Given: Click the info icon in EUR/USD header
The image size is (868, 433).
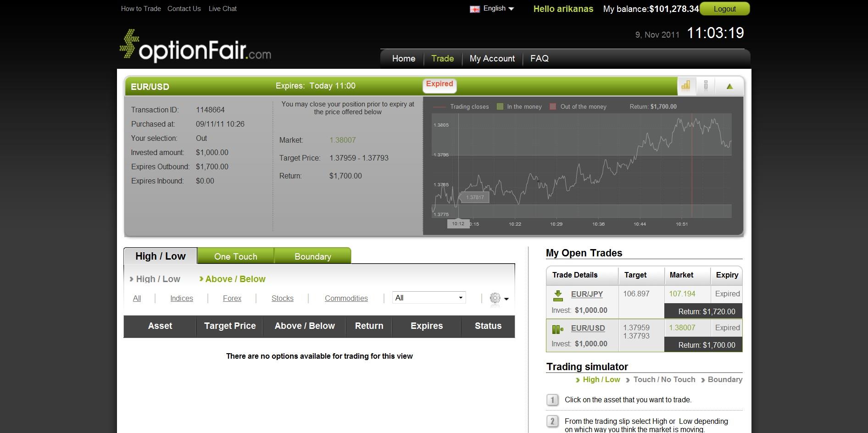Looking at the screenshot, I should click(706, 86).
